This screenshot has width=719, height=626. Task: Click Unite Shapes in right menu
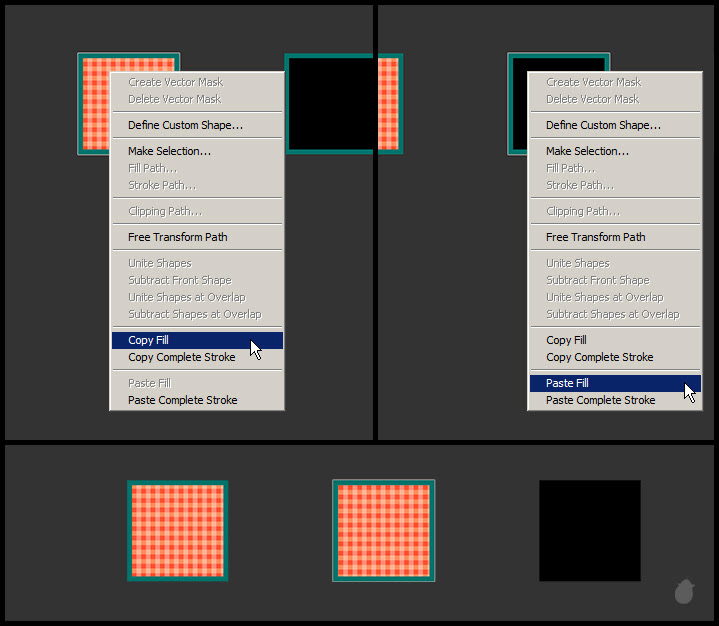(x=615, y=263)
